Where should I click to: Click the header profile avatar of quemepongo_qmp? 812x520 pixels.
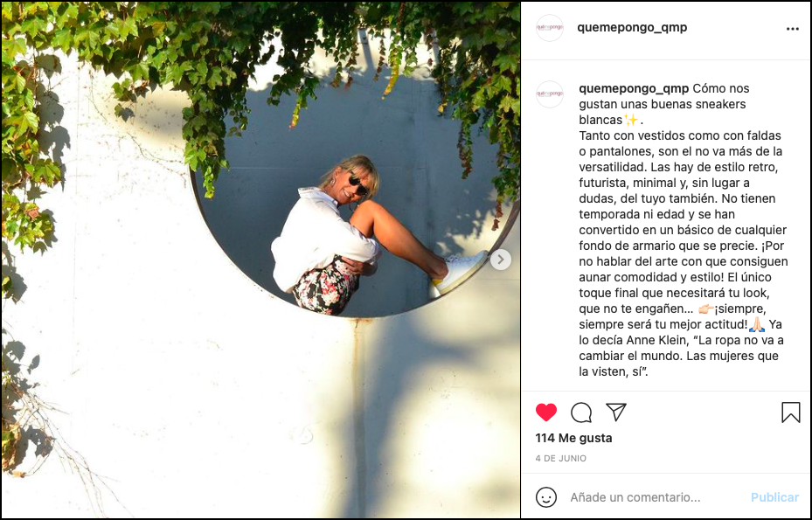point(550,27)
